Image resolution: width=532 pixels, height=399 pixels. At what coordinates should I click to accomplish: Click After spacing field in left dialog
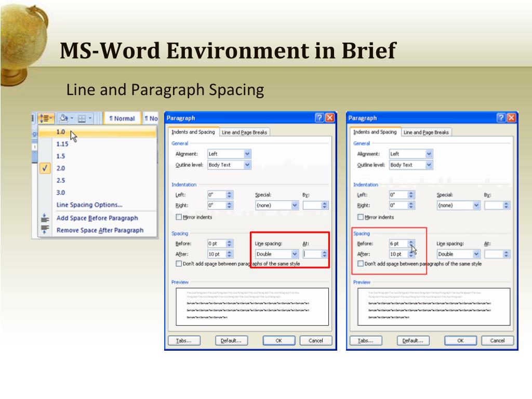[217, 254]
